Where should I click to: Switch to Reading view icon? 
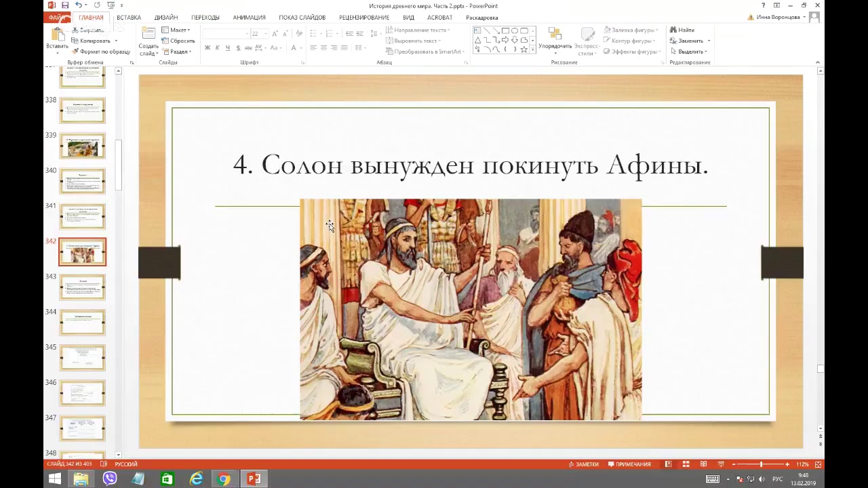703,464
